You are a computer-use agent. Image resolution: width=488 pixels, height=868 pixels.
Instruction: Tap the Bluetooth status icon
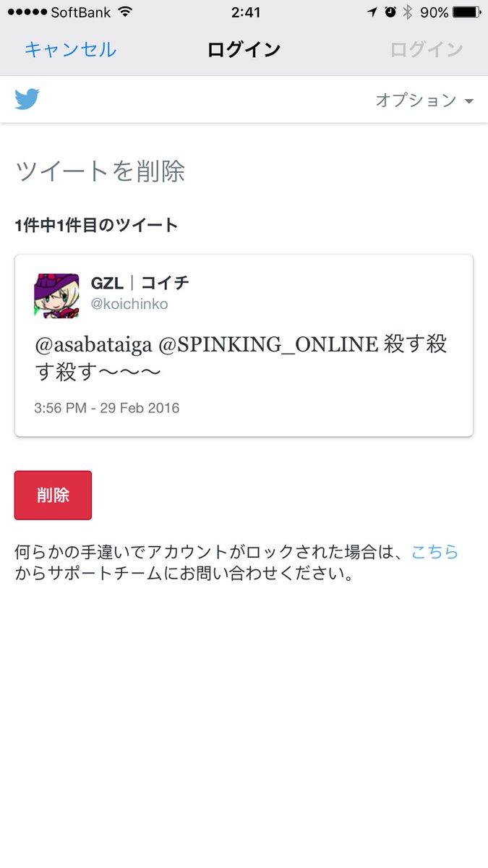[x=407, y=12]
